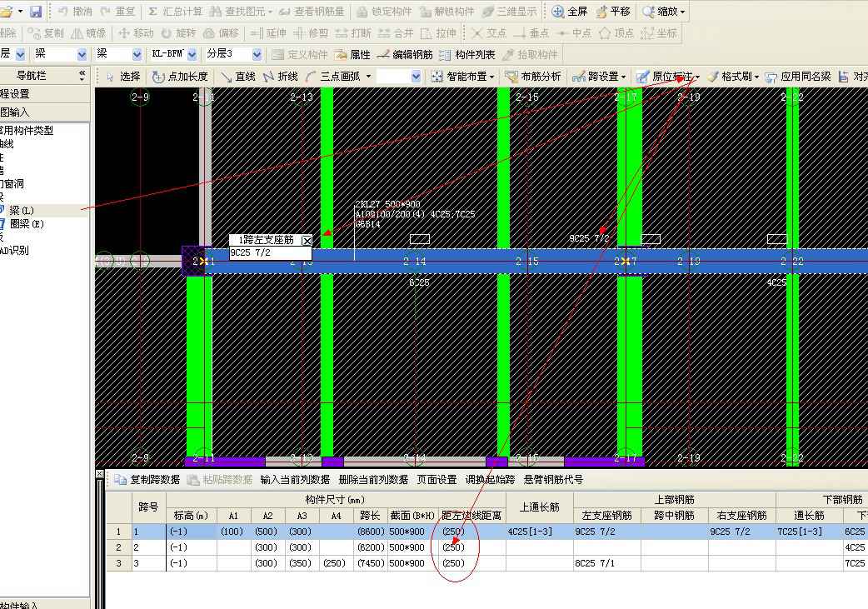The width and height of the screenshot is (868, 609).
Task: Open 三维显示 3D display
Action: [509, 11]
